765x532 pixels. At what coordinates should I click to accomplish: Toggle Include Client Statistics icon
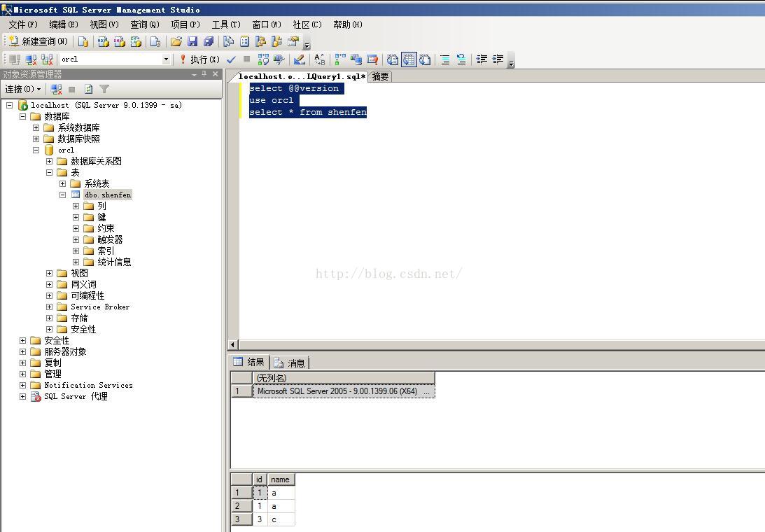point(356,59)
